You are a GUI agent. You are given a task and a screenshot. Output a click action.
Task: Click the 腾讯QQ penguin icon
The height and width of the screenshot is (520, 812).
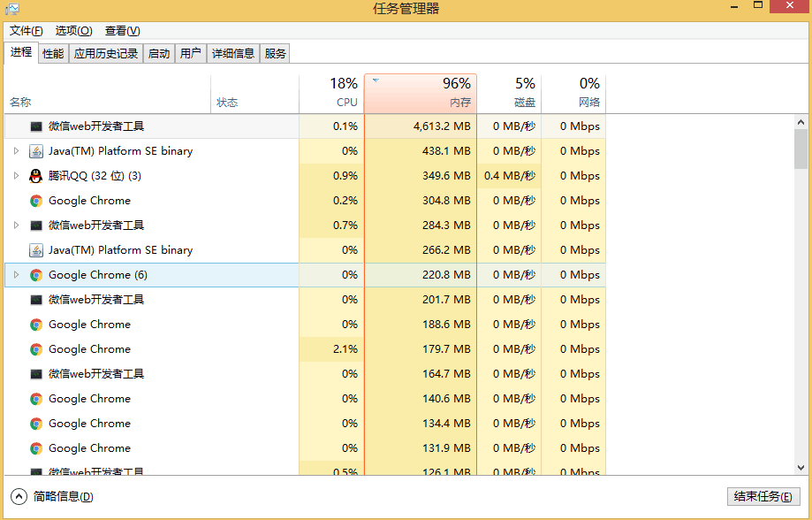point(35,176)
